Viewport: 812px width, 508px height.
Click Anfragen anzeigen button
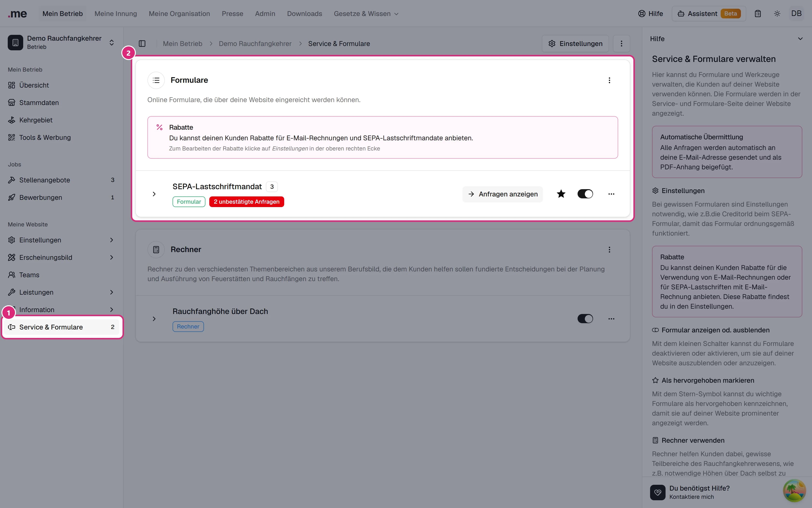click(502, 194)
